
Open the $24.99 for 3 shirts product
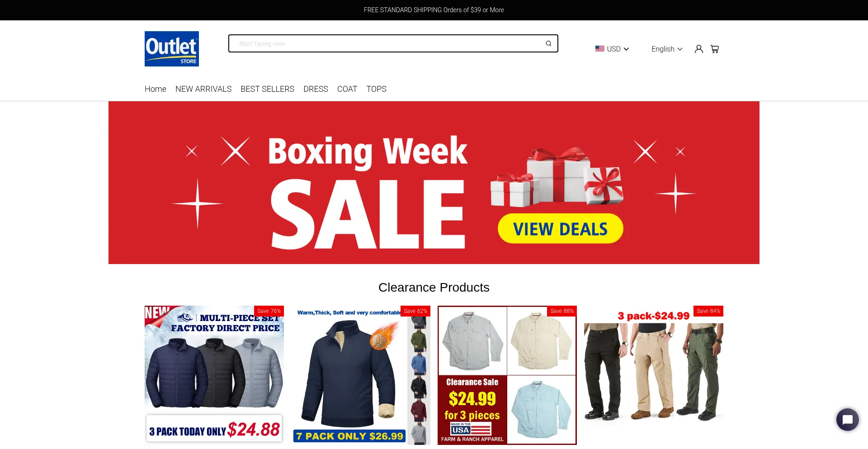(x=507, y=375)
